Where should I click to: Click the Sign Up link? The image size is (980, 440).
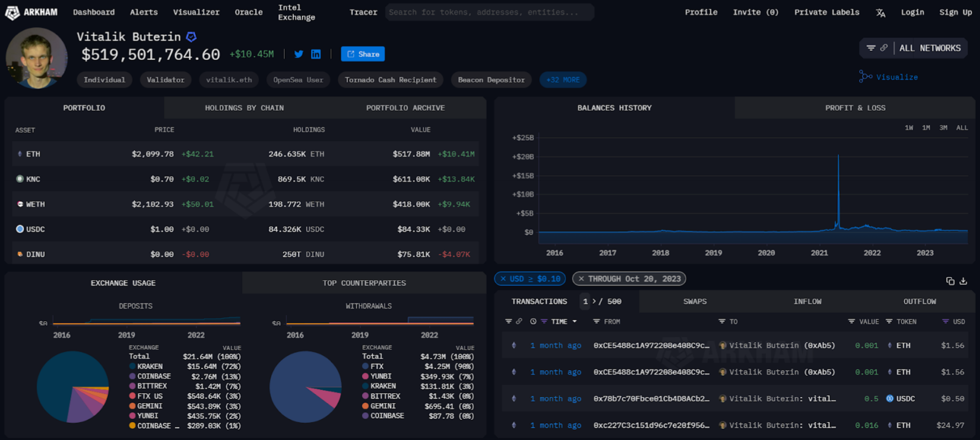tap(955, 12)
